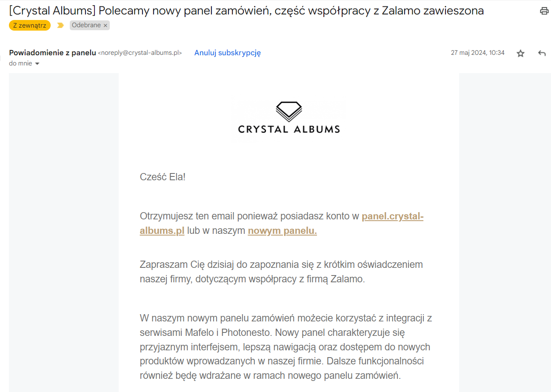
Task: Click the paragraph mentioning firma Zalamo
Action: pos(281,272)
